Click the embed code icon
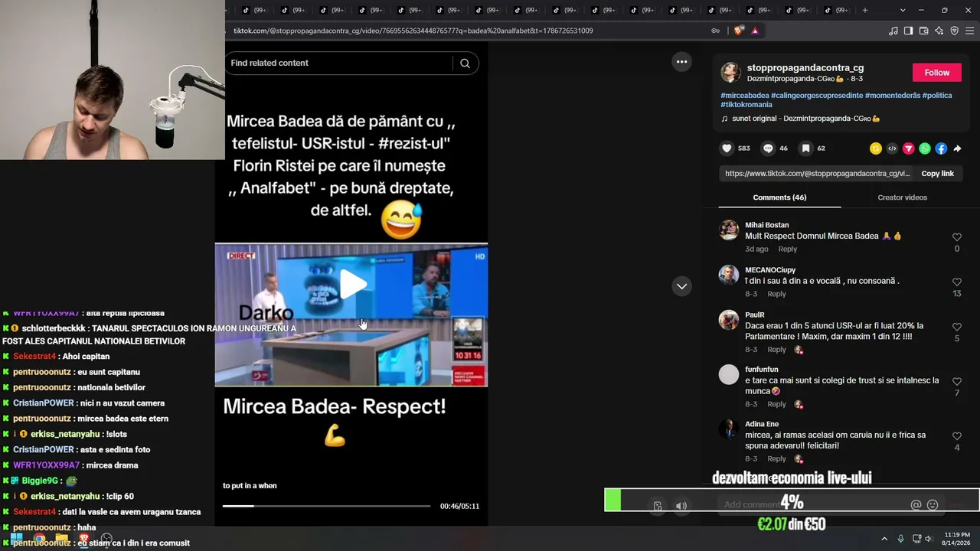This screenshot has width=980, height=551. 892,148
